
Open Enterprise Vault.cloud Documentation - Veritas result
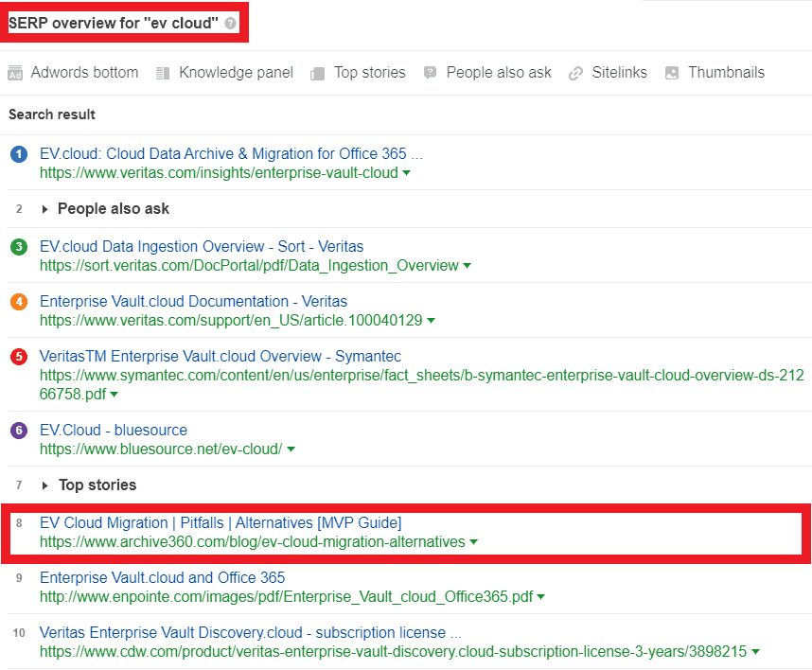[193, 301]
